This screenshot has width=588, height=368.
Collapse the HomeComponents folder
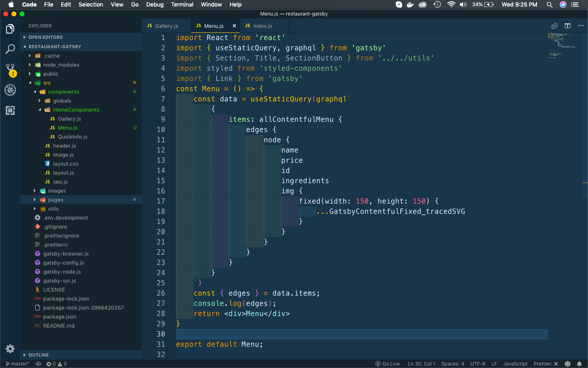pos(81,110)
